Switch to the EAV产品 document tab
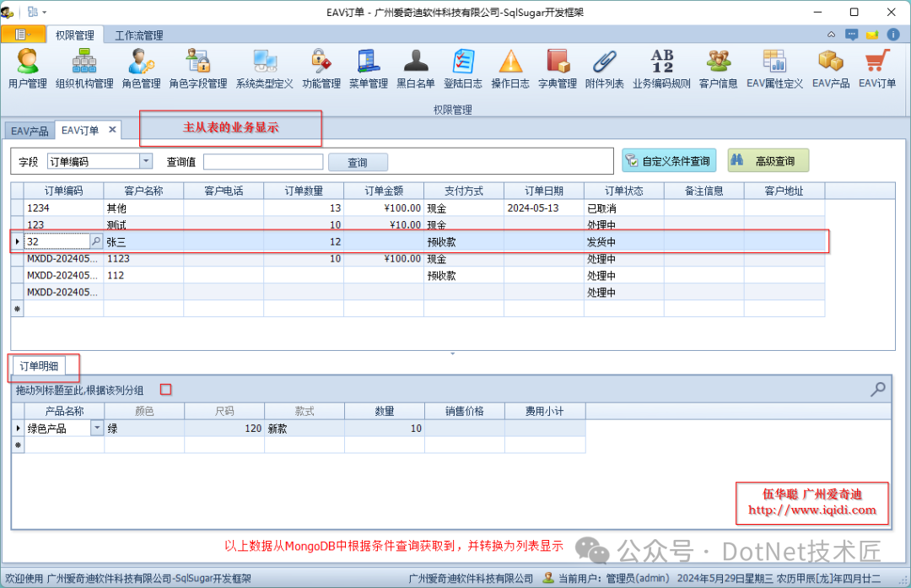 pos(30,131)
